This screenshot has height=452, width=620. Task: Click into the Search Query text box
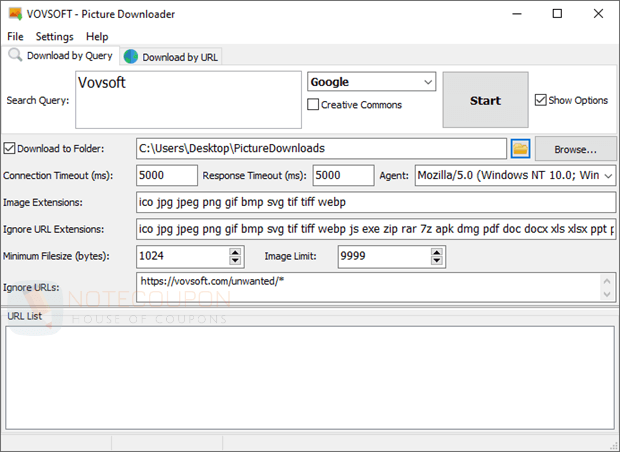coord(188,100)
